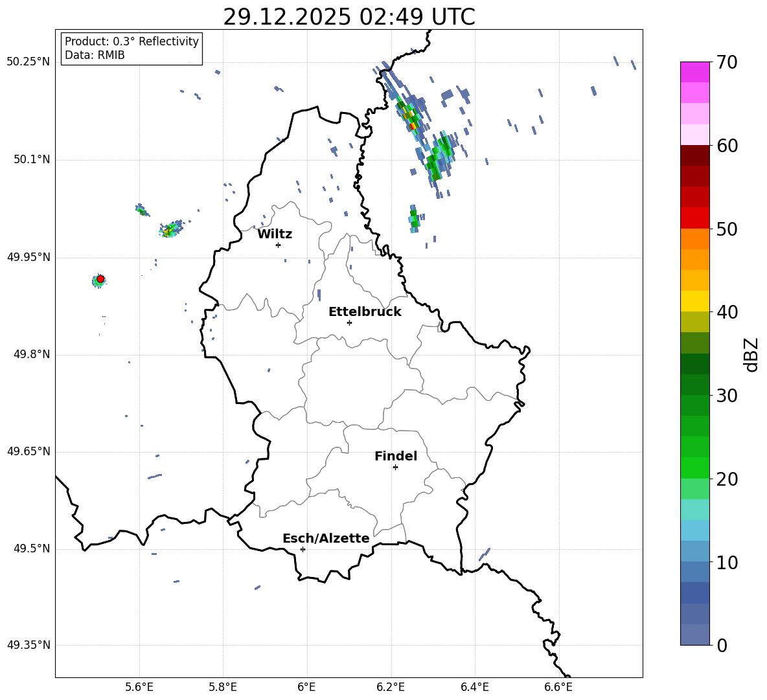Screen dimensions: 767x700
Task: Click the colorbar tick label 20
Action: coord(727,479)
